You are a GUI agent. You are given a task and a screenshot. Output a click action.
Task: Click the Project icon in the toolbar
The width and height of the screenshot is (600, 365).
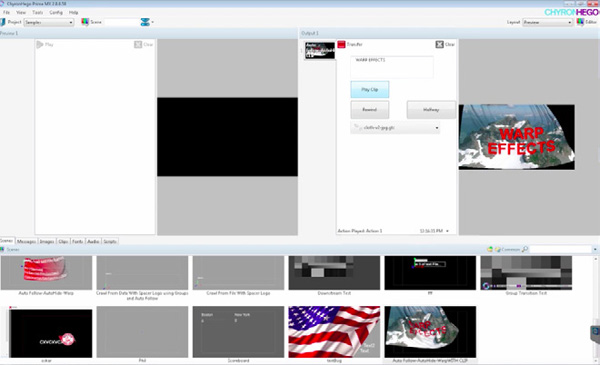click(x=3, y=22)
